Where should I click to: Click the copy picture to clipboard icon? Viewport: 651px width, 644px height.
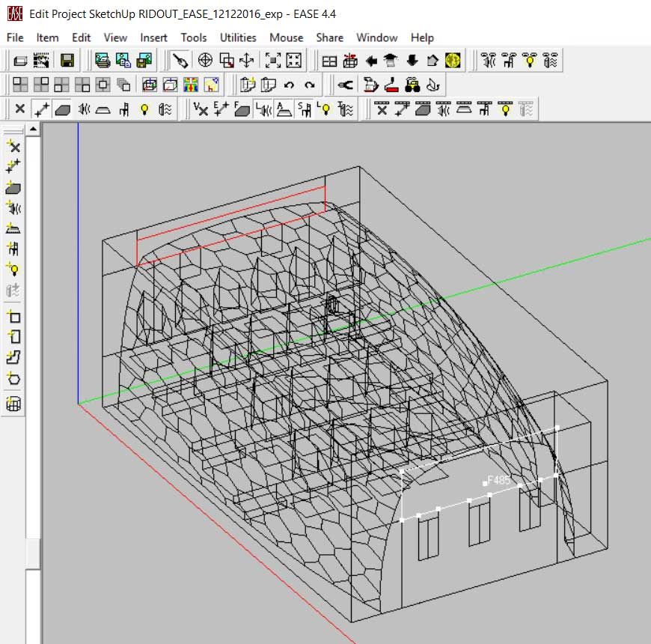tap(123, 61)
